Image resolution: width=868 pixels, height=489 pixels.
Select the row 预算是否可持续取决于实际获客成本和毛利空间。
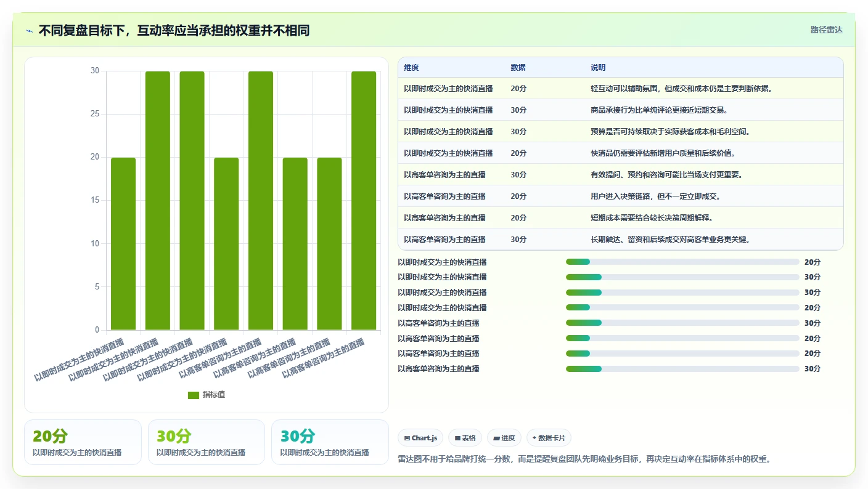point(621,132)
